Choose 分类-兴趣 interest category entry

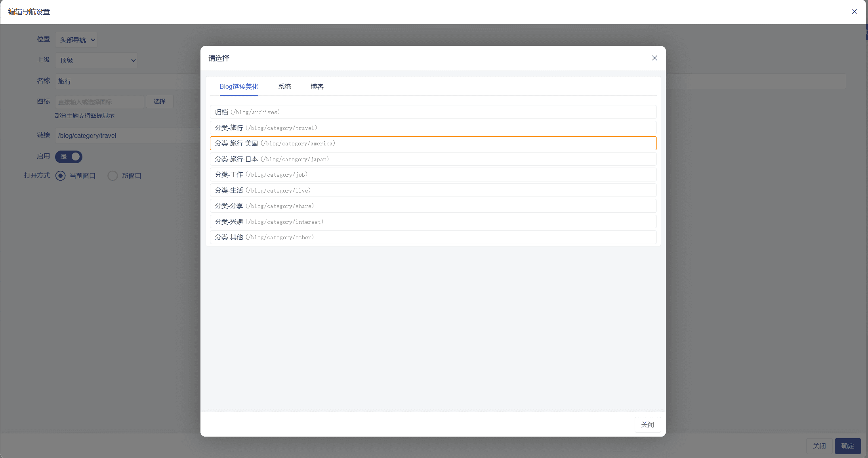(x=433, y=221)
